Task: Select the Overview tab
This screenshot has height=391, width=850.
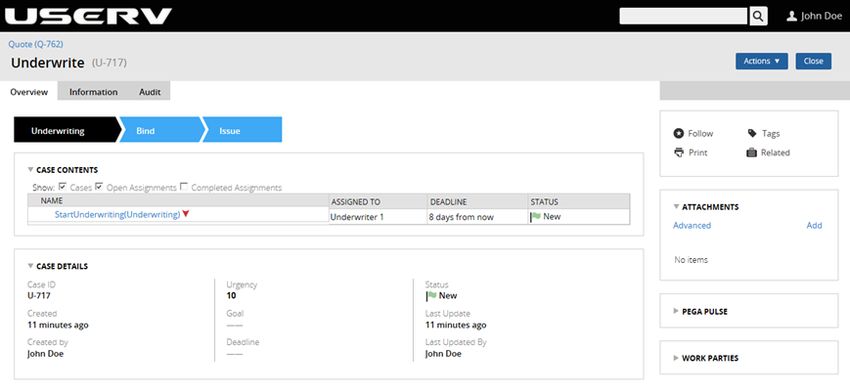Action: coord(29,92)
